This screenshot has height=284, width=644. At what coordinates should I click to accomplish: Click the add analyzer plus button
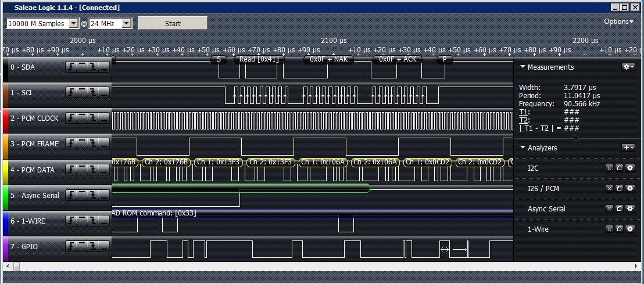[x=628, y=148]
